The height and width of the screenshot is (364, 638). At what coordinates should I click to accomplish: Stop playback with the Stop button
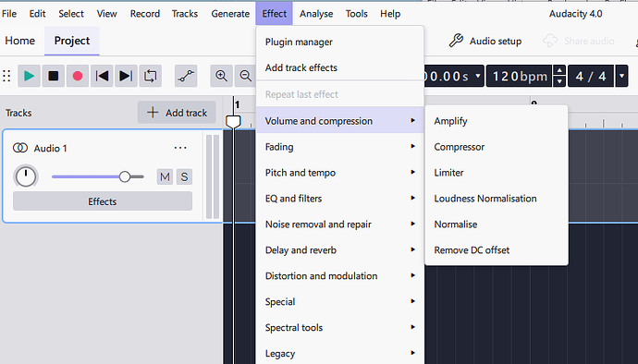click(x=53, y=76)
